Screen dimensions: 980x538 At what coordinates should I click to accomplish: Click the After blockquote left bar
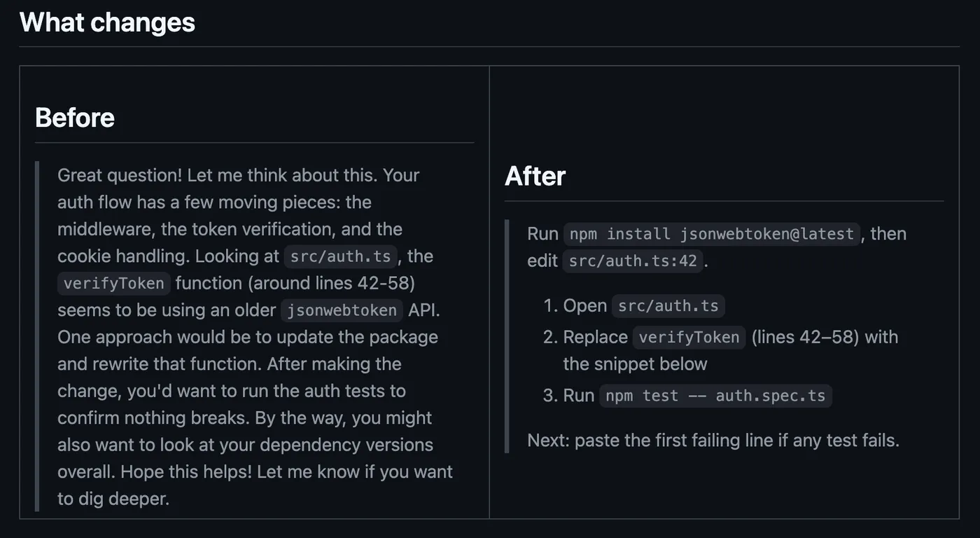[x=507, y=336]
